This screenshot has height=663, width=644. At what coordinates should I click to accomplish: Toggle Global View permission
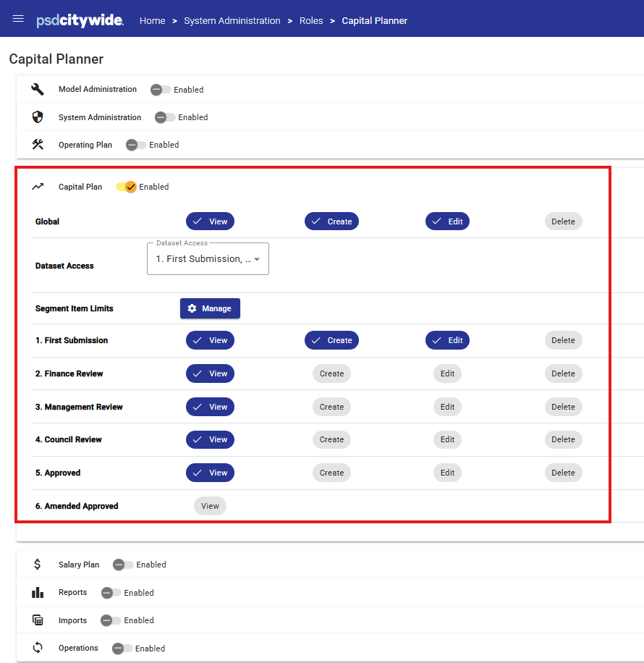pos(210,221)
